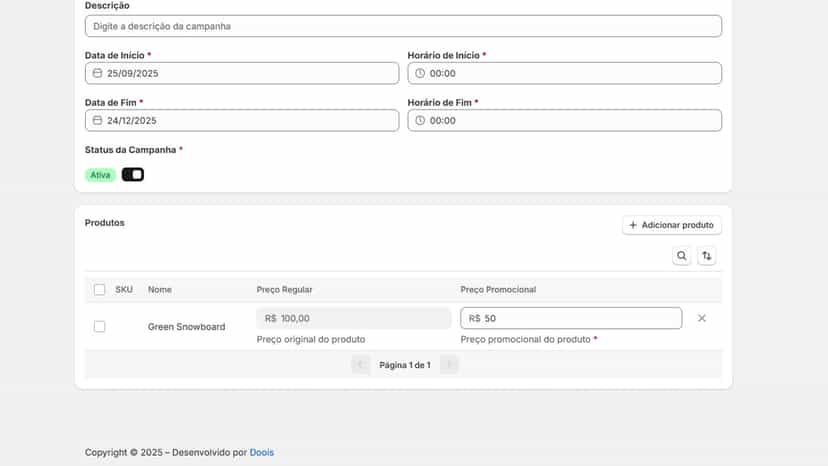Open the Data de Início date picker

tap(242, 73)
